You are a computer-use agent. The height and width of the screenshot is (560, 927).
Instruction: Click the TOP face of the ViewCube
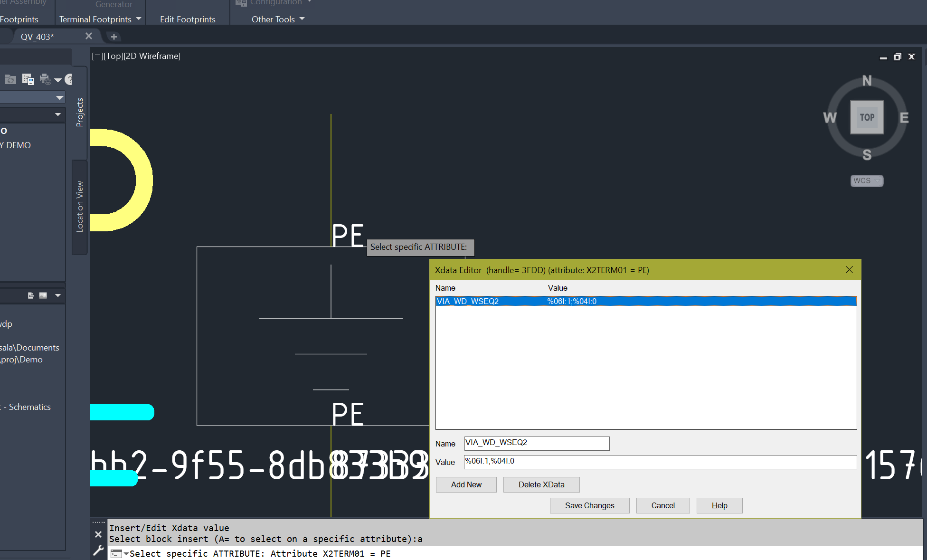click(867, 117)
